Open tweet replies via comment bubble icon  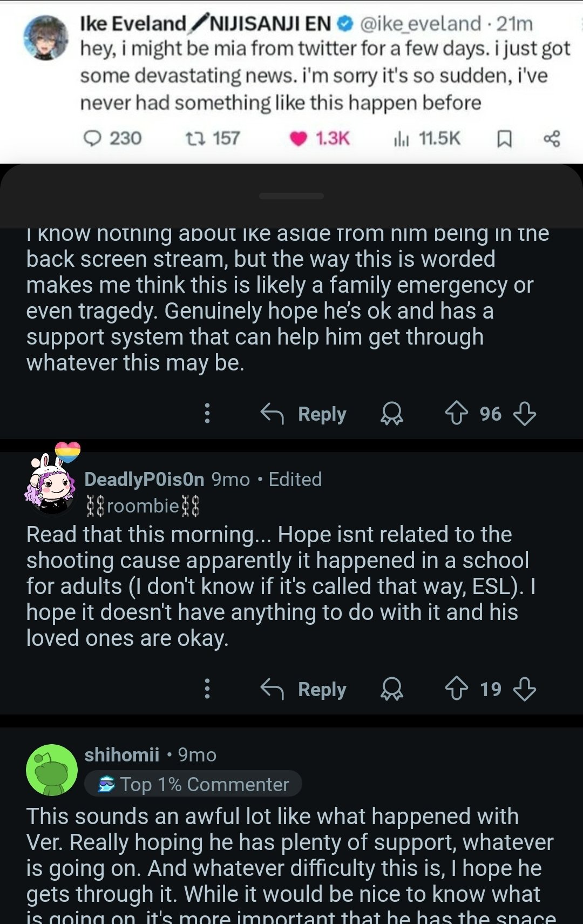click(93, 139)
